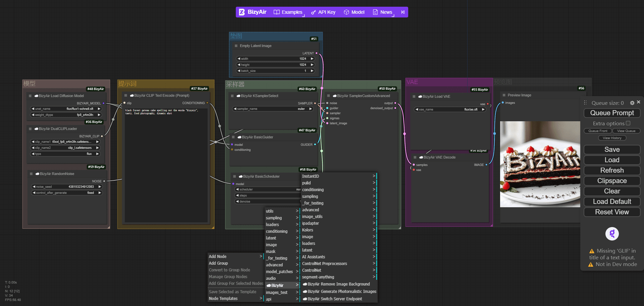Select BizyAir Switch Server Endpoint

click(x=339, y=299)
